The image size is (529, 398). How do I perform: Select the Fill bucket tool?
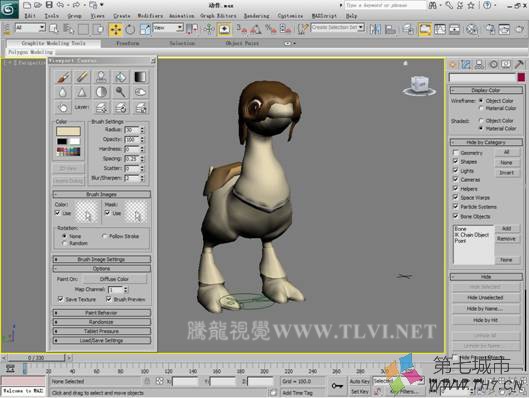[120, 77]
